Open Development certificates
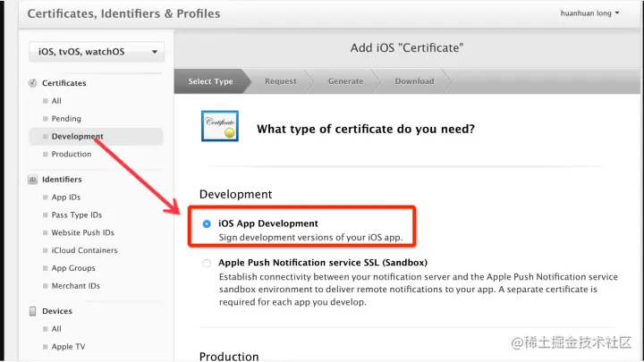This screenshot has width=644, height=362. pyautogui.click(x=96, y=136)
